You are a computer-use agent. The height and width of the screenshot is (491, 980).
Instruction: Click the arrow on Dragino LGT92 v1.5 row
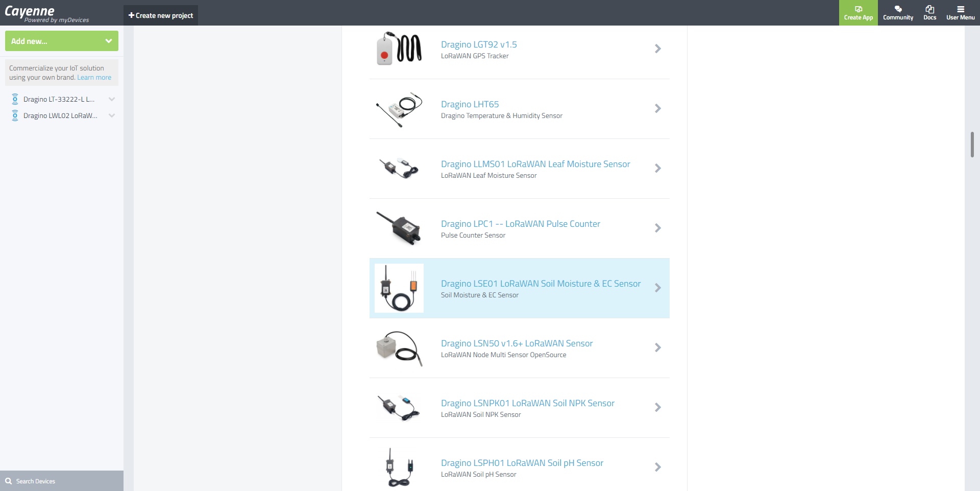pos(658,49)
